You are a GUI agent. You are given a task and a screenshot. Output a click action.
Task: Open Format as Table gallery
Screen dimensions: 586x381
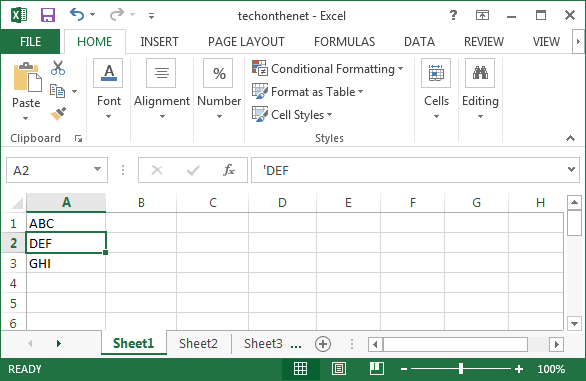click(x=308, y=92)
